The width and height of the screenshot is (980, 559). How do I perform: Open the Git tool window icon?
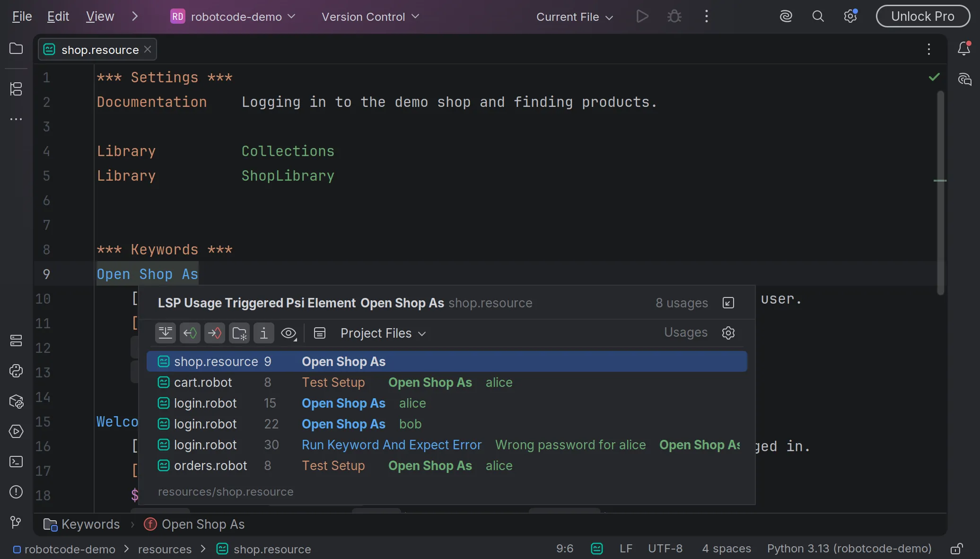[x=16, y=522]
